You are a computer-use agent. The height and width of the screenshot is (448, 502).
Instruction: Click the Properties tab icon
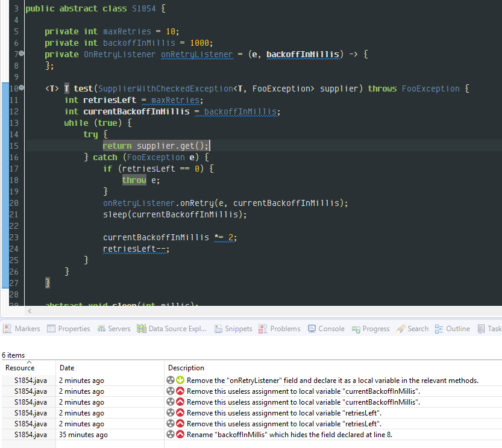point(51,329)
